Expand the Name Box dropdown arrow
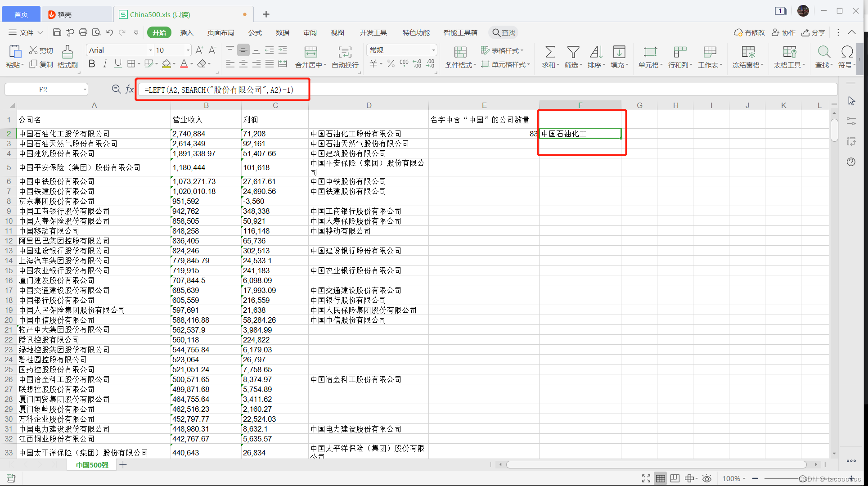868x486 pixels. click(x=85, y=90)
